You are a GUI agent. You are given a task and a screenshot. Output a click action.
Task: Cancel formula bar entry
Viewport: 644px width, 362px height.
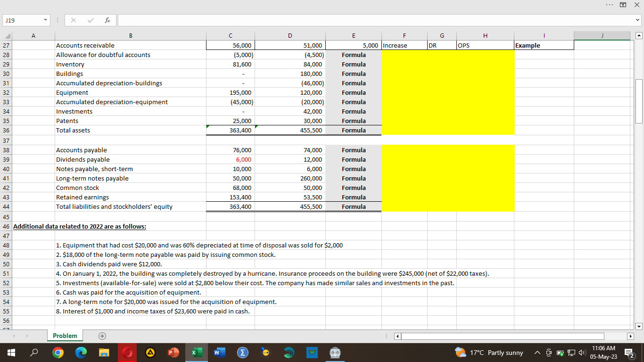click(x=73, y=20)
